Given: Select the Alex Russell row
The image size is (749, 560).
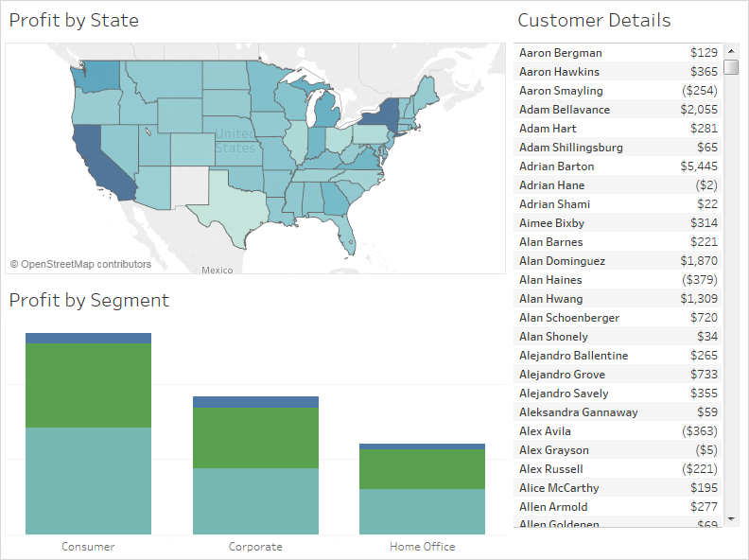Looking at the screenshot, I should click(618, 469).
